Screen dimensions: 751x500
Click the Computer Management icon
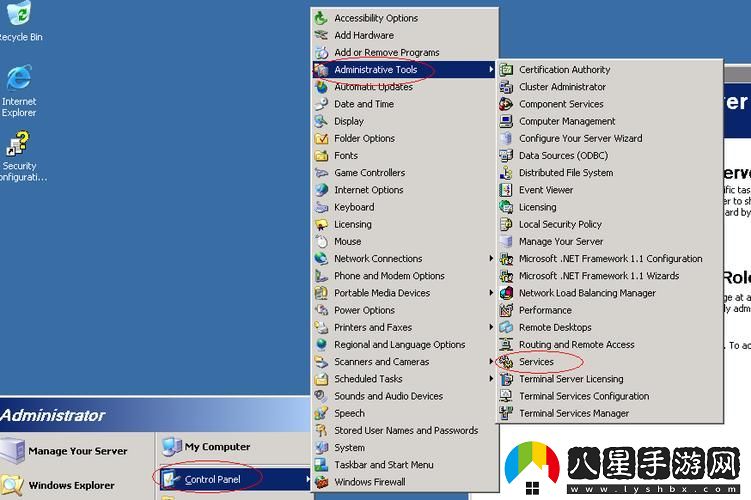(506, 122)
